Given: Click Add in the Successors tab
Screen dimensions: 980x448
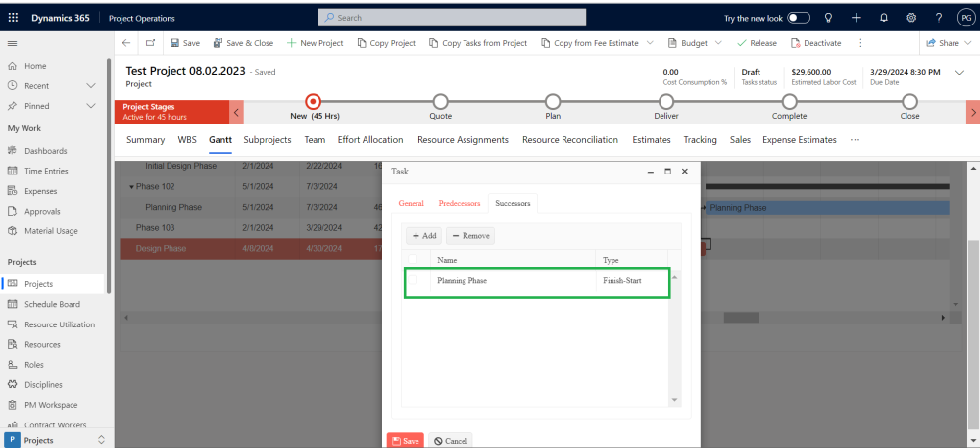Looking at the screenshot, I should coord(424,236).
